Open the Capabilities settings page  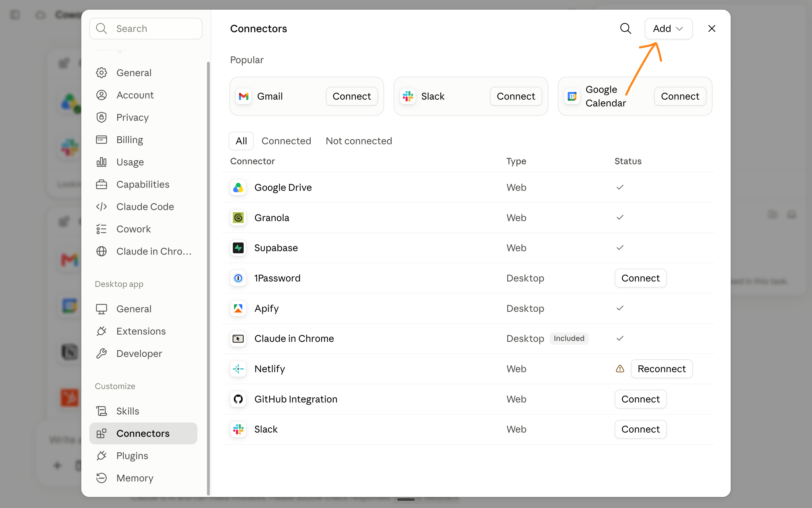pyautogui.click(x=143, y=184)
